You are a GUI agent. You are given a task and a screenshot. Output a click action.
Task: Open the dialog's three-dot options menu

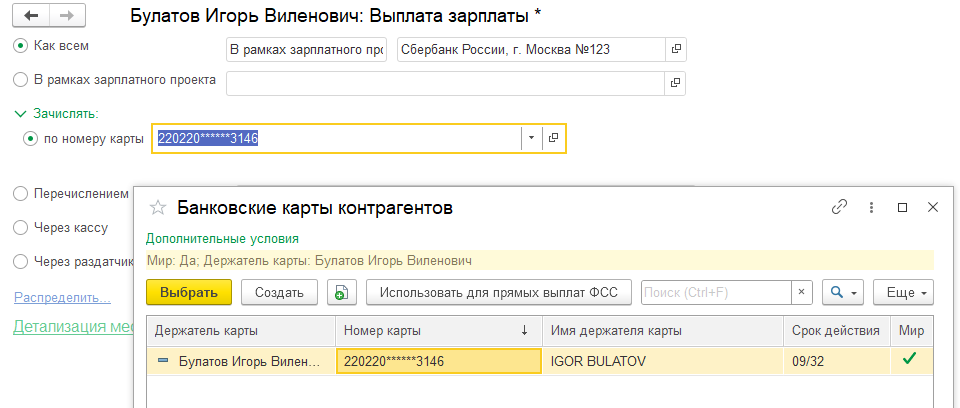point(871,207)
